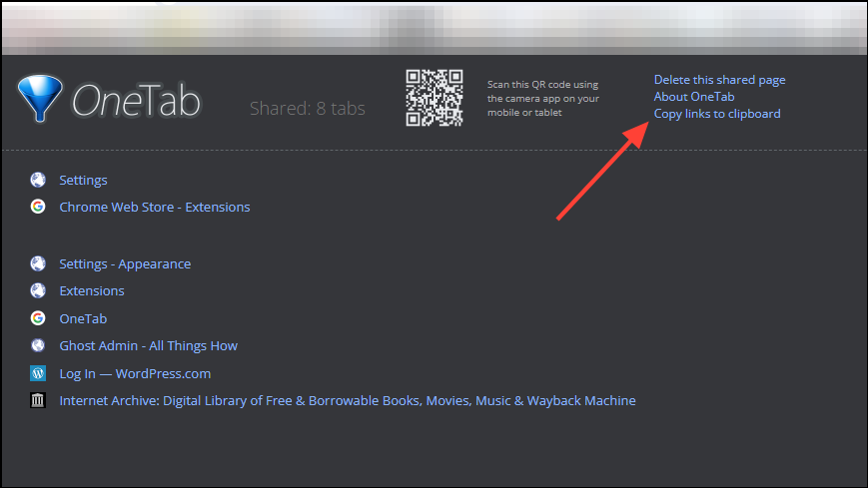The width and height of the screenshot is (868, 488).
Task: Open Ghost Admin - All Things How link
Action: [149, 346]
